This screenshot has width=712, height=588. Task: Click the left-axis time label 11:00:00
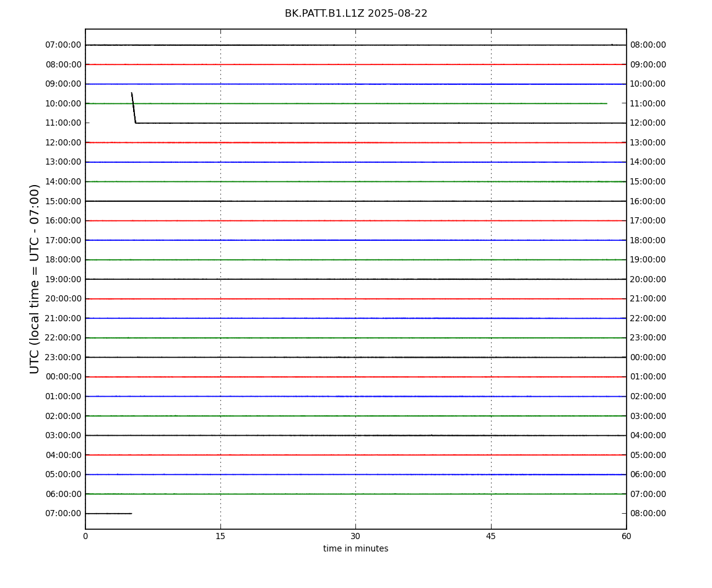[x=63, y=123]
